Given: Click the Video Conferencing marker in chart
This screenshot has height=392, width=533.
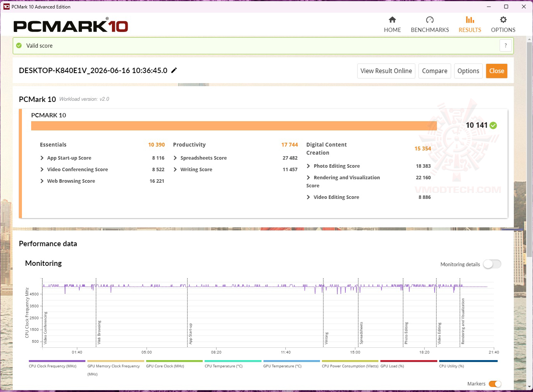Looking at the screenshot, I should pyautogui.click(x=45, y=328).
